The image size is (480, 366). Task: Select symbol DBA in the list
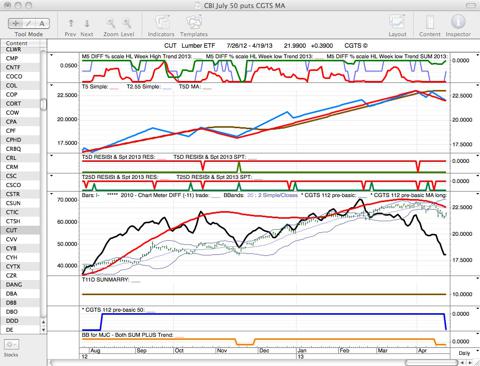(x=20, y=294)
